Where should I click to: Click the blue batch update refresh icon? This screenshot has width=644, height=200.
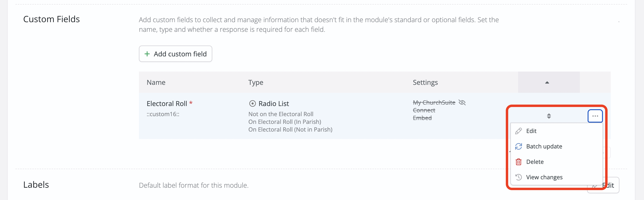(x=519, y=146)
